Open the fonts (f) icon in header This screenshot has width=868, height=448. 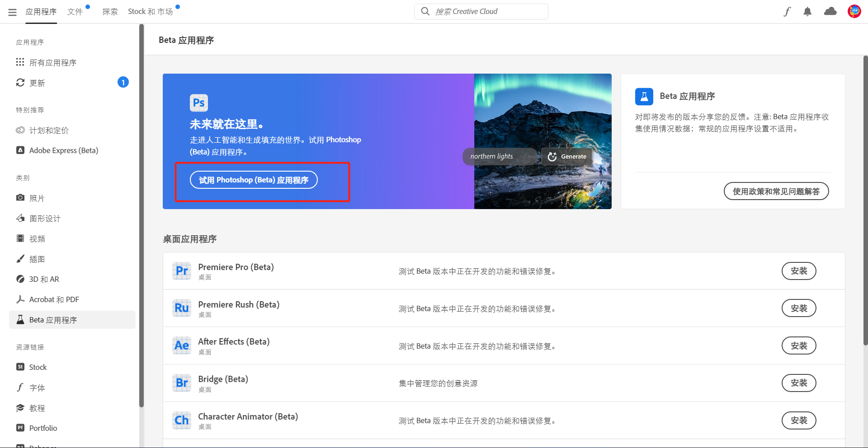click(x=787, y=12)
